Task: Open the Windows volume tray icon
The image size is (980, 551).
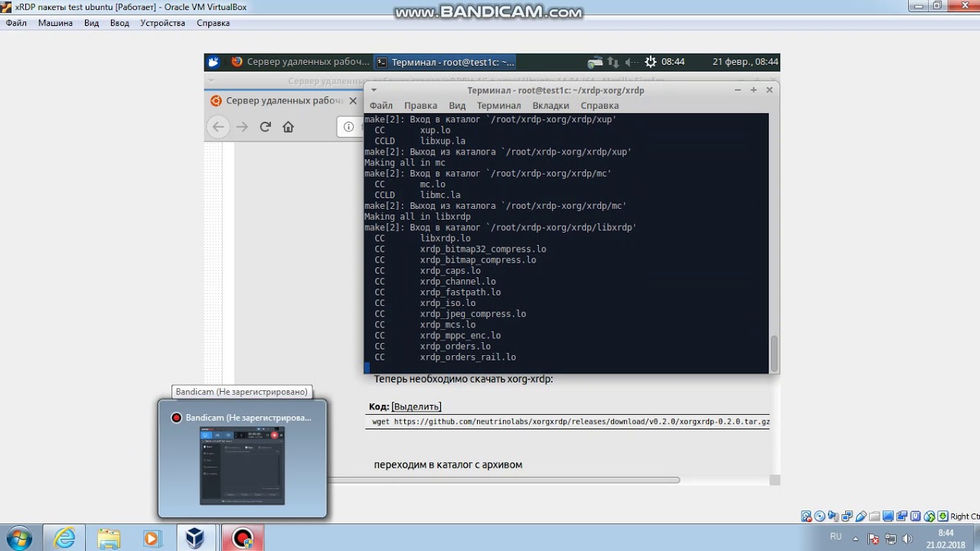Action: [x=906, y=538]
